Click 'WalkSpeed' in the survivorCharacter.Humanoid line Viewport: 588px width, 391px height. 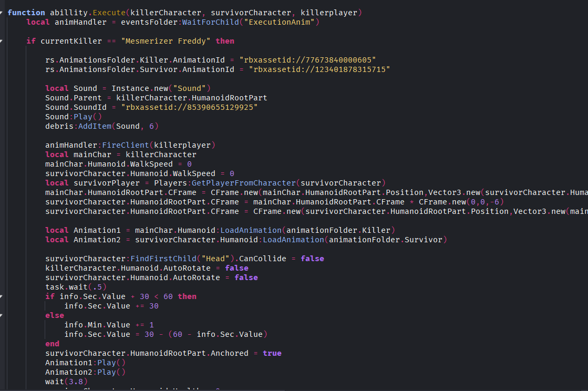[194, 173]
